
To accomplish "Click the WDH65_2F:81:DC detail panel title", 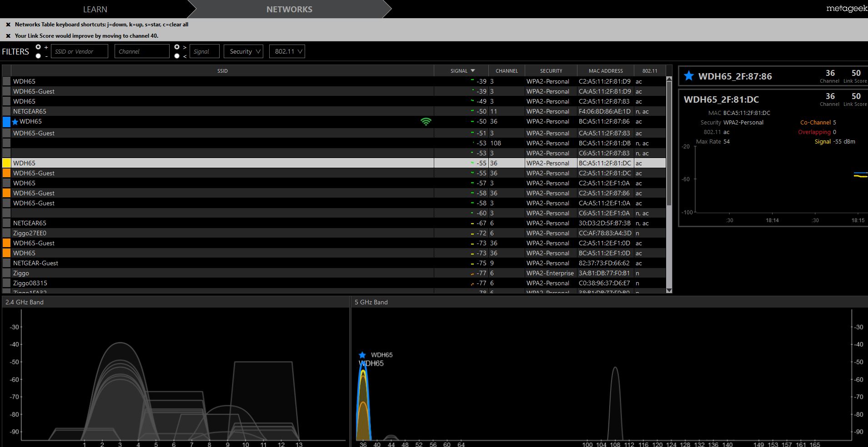I will tap(721, 99).
